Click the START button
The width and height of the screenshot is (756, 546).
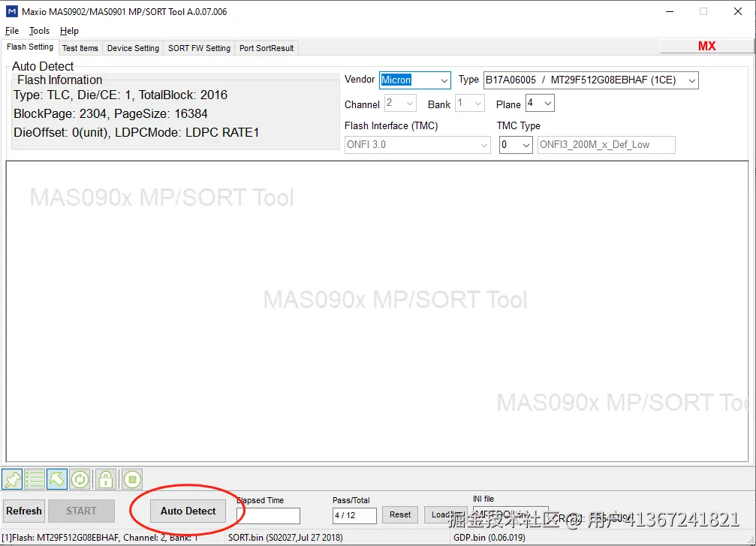point(82,511)
